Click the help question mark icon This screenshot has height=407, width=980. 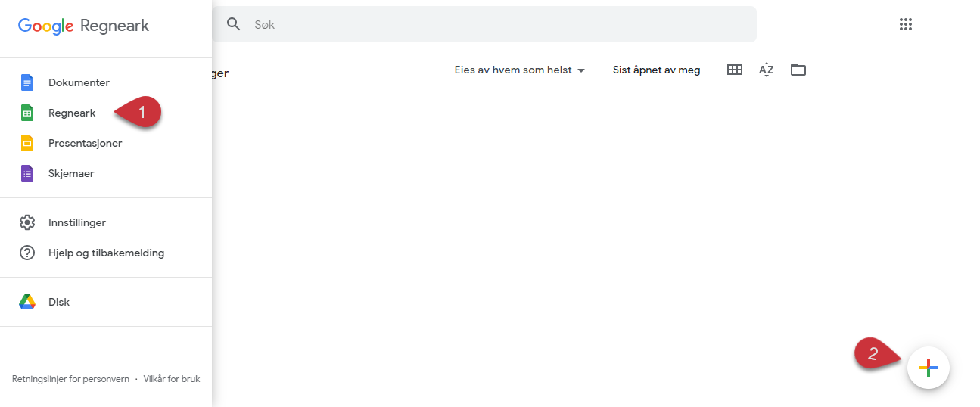(x=27, y=253)
